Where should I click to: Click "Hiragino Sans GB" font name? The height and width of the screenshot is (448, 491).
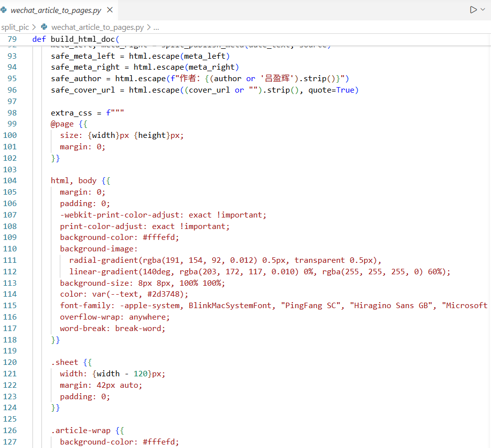391,306
